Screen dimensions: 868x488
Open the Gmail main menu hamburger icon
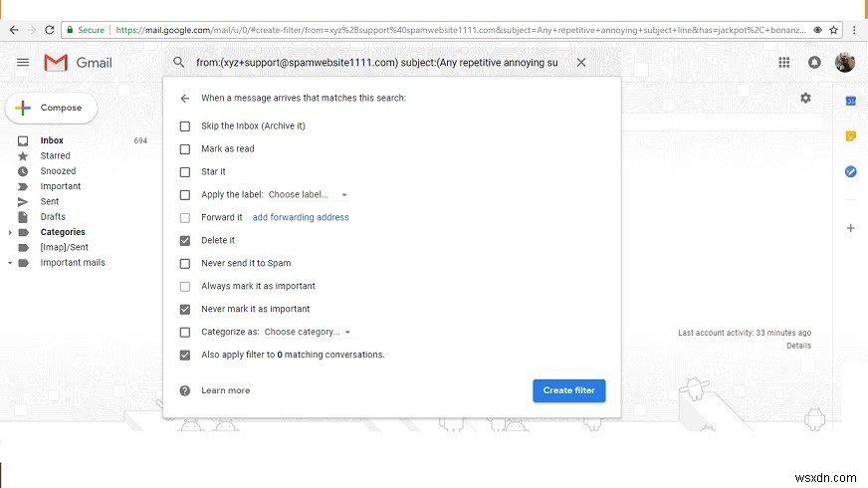23,63
